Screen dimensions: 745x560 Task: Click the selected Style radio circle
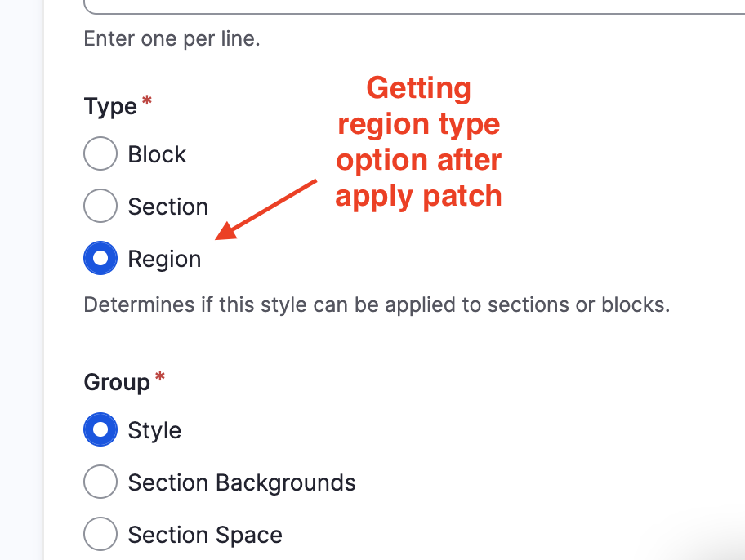click(x=100, y=430)
